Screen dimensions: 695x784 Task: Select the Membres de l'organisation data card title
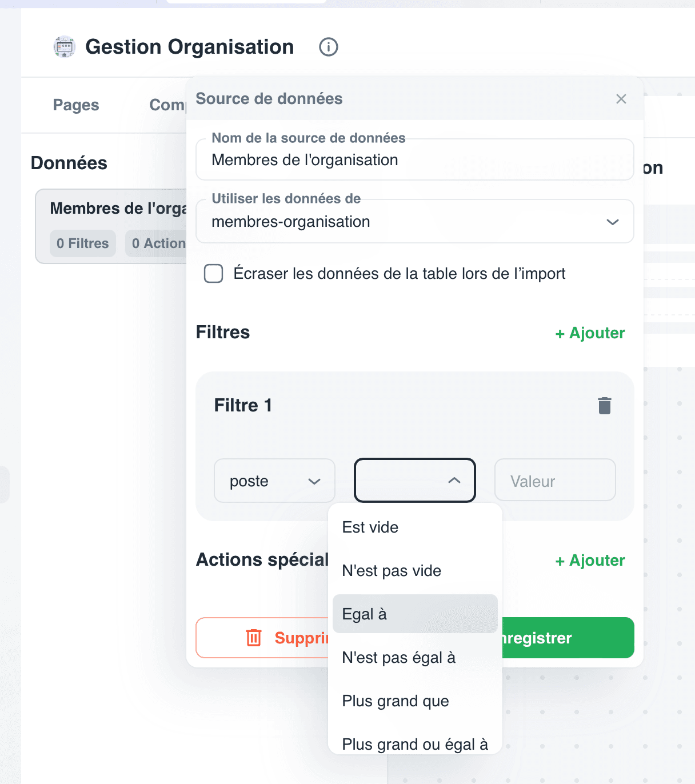118,209
